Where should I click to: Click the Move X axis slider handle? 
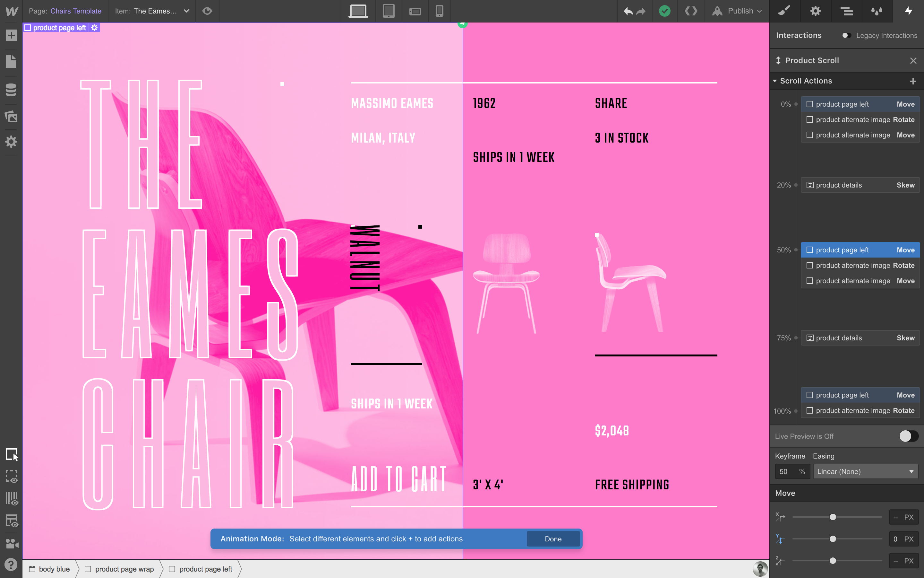[x=833, y=517]
